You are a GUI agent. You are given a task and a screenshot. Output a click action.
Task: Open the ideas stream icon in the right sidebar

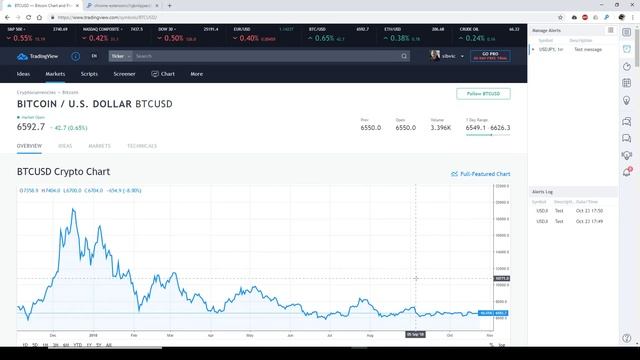[627, 155]
